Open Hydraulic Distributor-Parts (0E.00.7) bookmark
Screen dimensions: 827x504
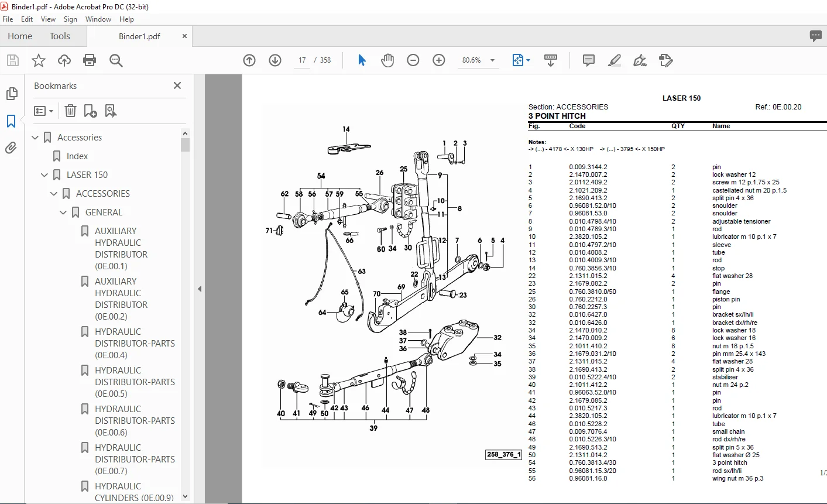click(135, 460)
